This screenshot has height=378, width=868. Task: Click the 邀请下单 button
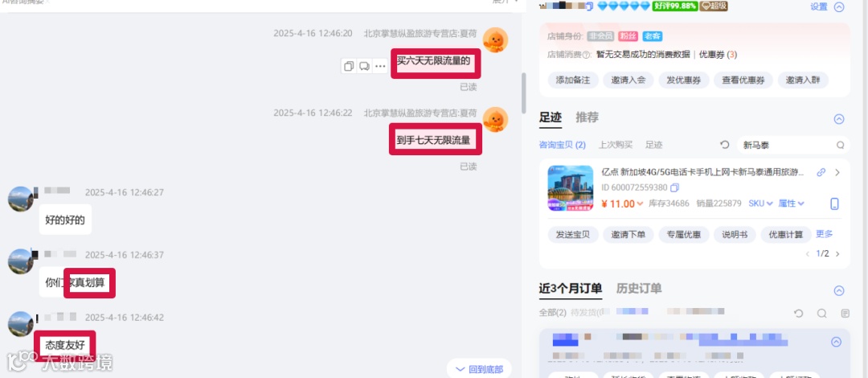(628, 235)
